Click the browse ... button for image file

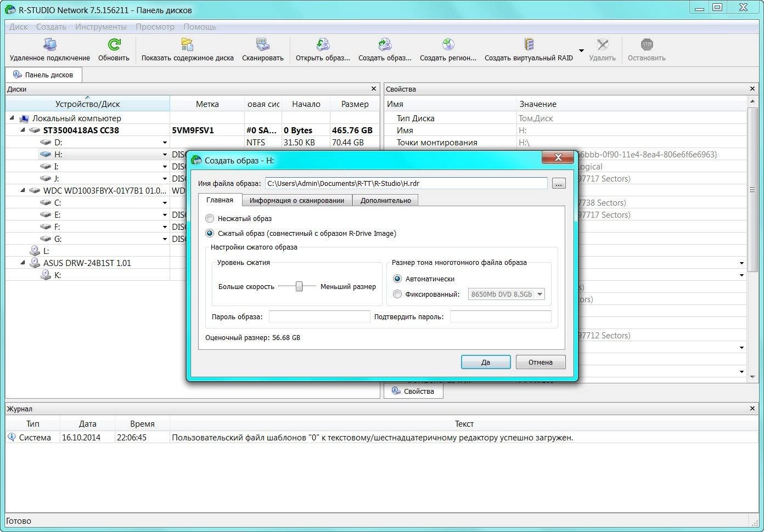coord(559,184)
